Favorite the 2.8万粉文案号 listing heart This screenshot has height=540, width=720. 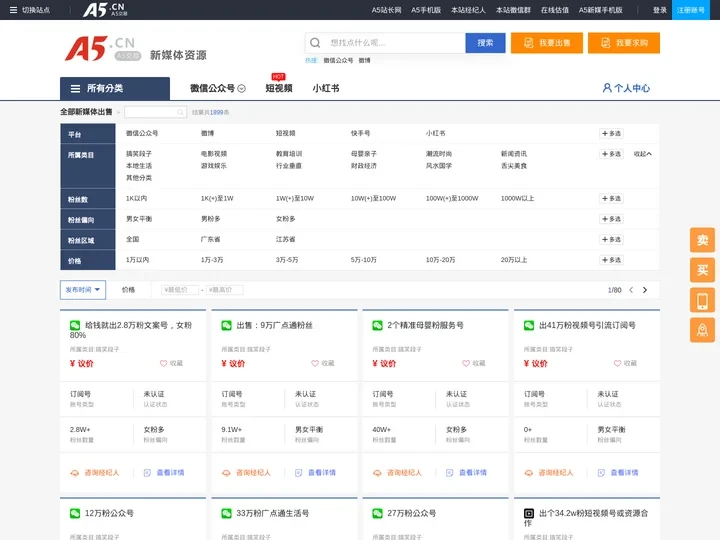pyautogui.click(x=163, y=363)
